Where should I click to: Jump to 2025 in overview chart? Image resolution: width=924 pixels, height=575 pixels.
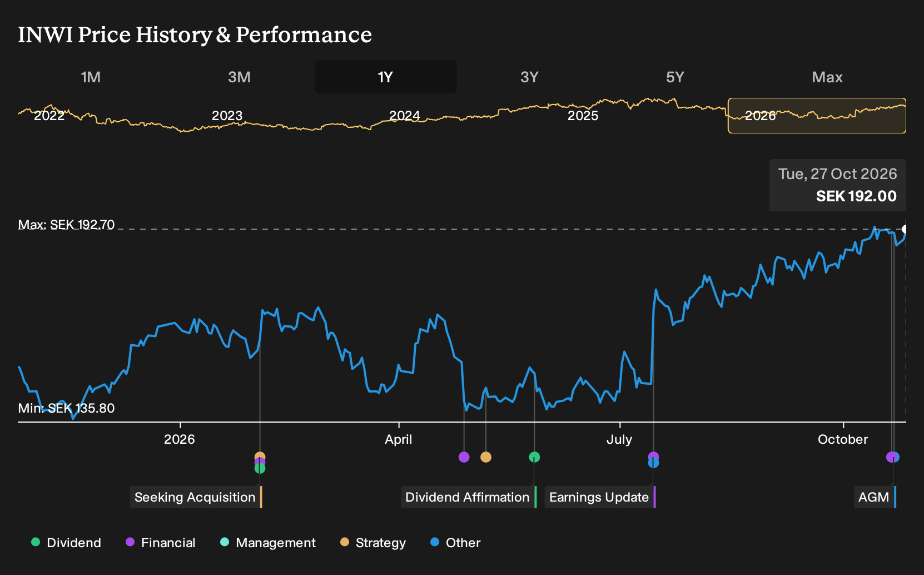583,116
